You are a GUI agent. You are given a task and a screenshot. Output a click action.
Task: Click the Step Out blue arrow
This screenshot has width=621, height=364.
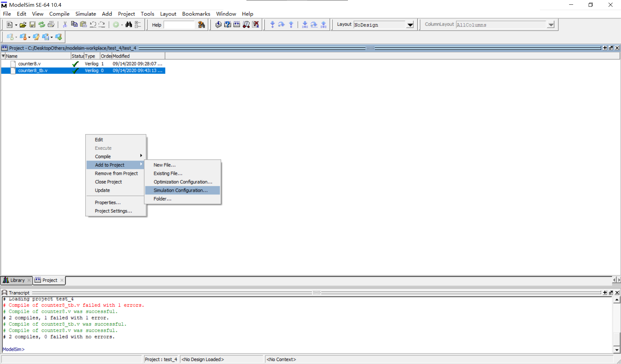291,25
